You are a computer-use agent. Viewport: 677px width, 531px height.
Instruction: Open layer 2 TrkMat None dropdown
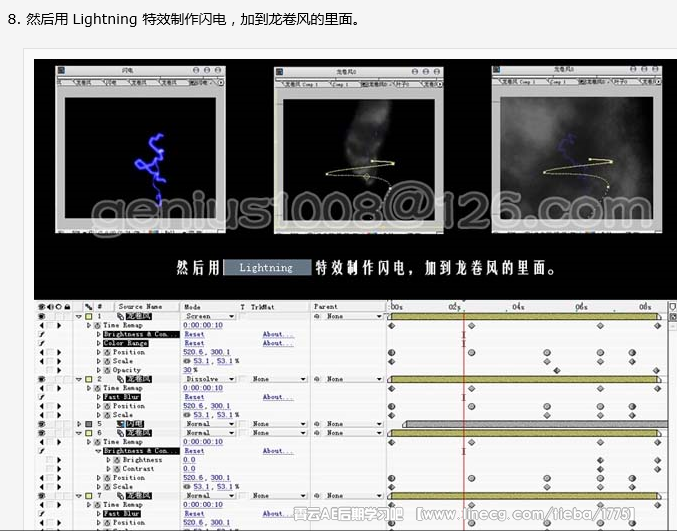click(278, 379)
